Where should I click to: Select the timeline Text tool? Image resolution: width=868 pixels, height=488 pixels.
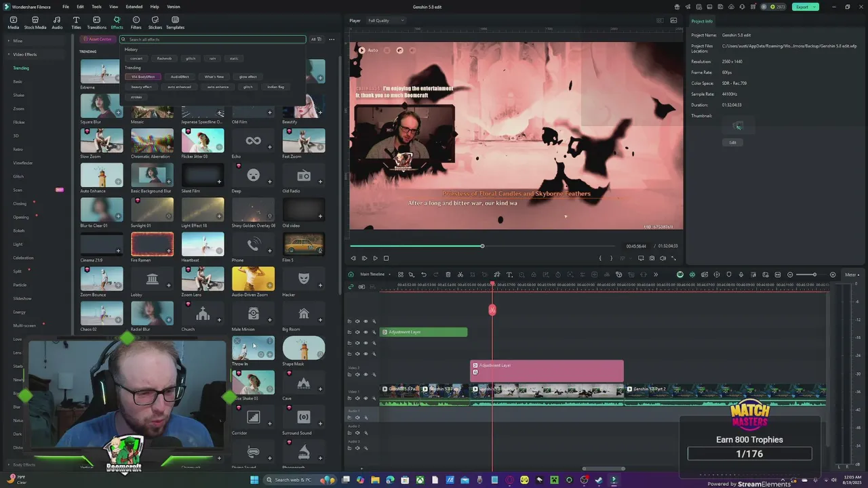[509, 274]
